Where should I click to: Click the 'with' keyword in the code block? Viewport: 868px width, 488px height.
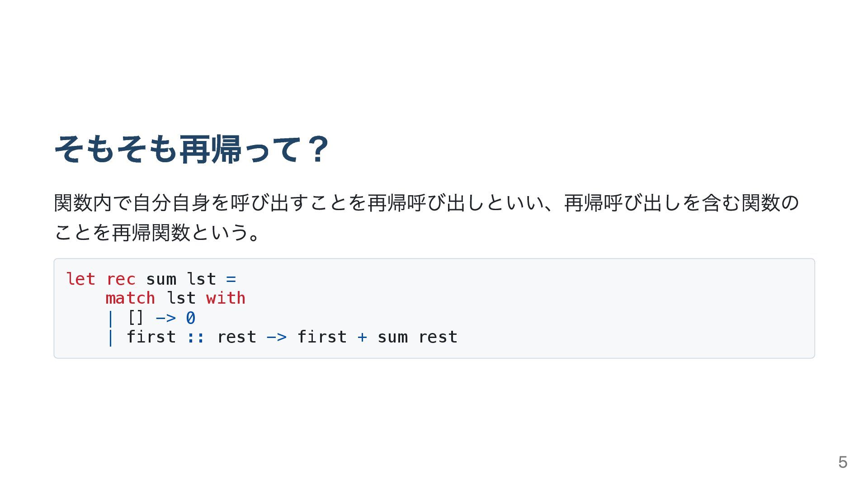[226, 298]
